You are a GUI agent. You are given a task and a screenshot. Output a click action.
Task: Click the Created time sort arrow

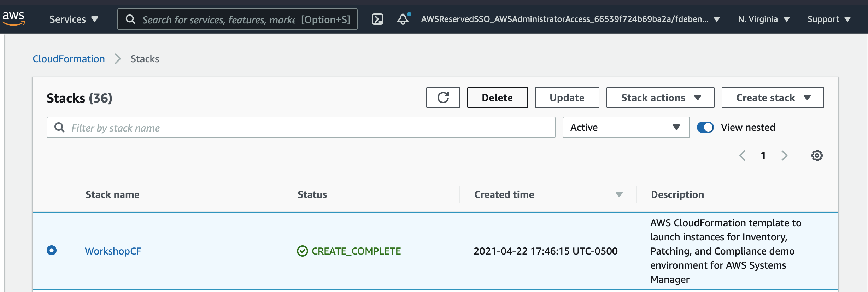[619, 194]
